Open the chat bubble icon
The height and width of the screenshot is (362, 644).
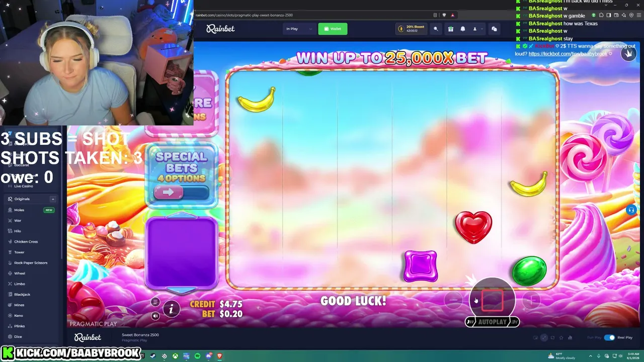click(x=494, y=29)
